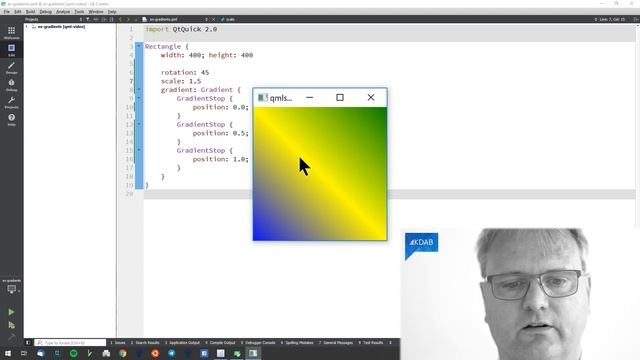Viewport: 640px width, 360px height.
Task: Close the ex-gradients.qml document
Action: point(213,19)
